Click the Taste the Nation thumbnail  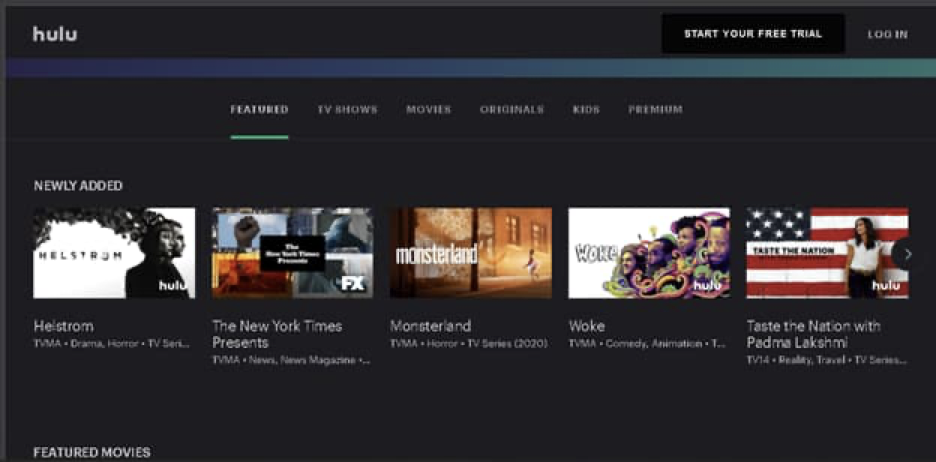(827, 253)
